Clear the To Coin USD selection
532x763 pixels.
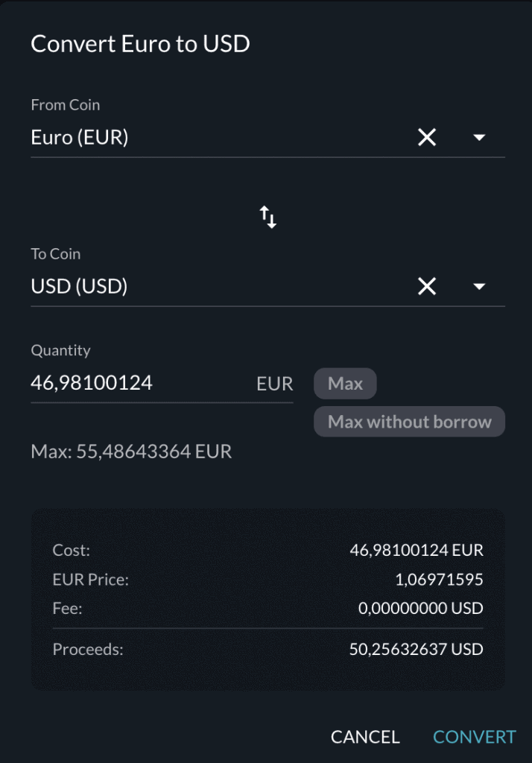coord(427,286)
